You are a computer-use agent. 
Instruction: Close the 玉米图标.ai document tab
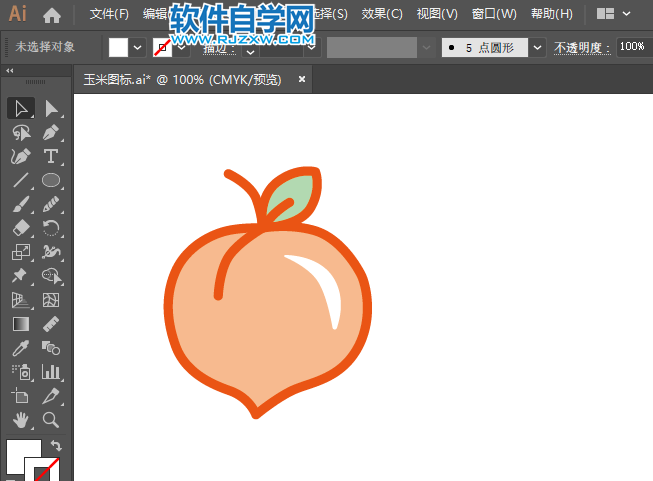click(302, 79)
